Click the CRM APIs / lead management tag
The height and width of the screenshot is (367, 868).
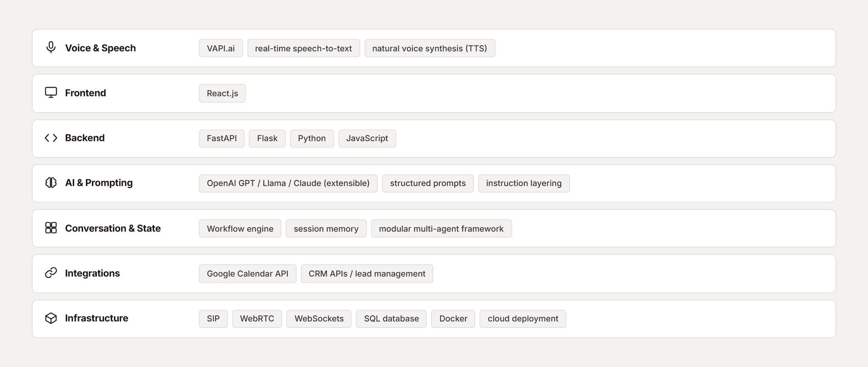coord(367,274)
